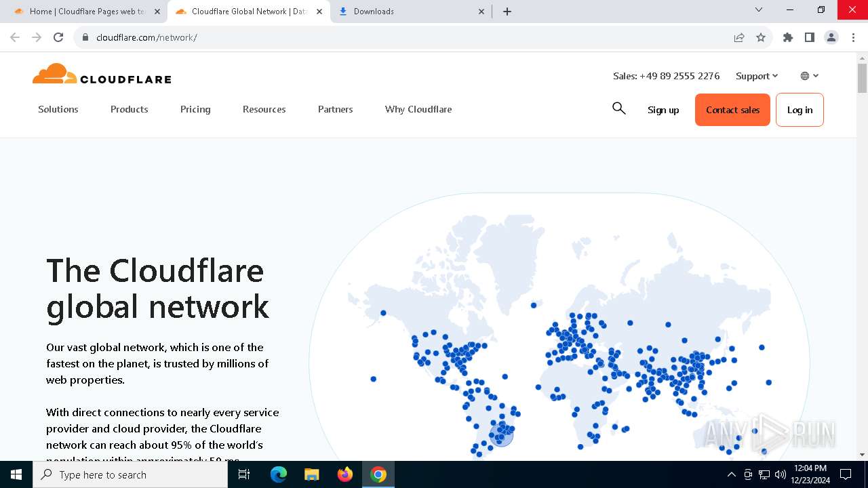The height and width of the screenshot is (488, 868).
Task: Open the Why Cloudflare menu
Action: click(x=418, y=109)
